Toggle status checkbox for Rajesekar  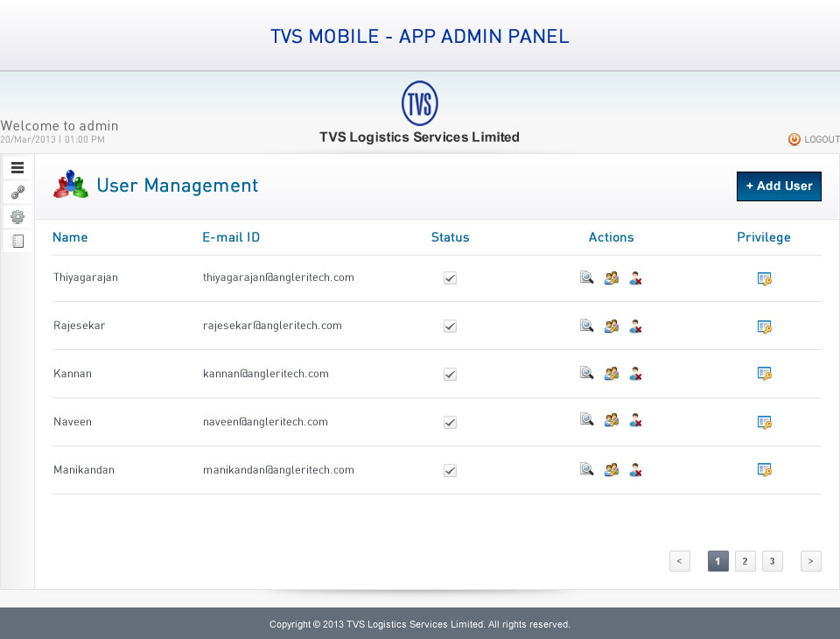[450, 326]
